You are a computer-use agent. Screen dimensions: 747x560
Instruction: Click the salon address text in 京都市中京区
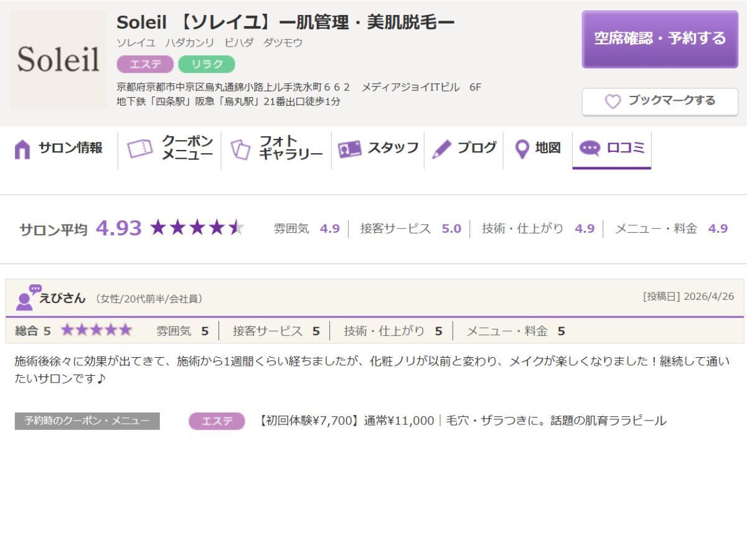[x=299, y=87]
